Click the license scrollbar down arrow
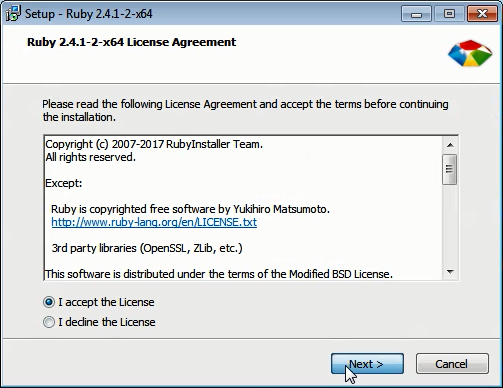The height and width of the screenshot is (388, 503). (450, 272)
